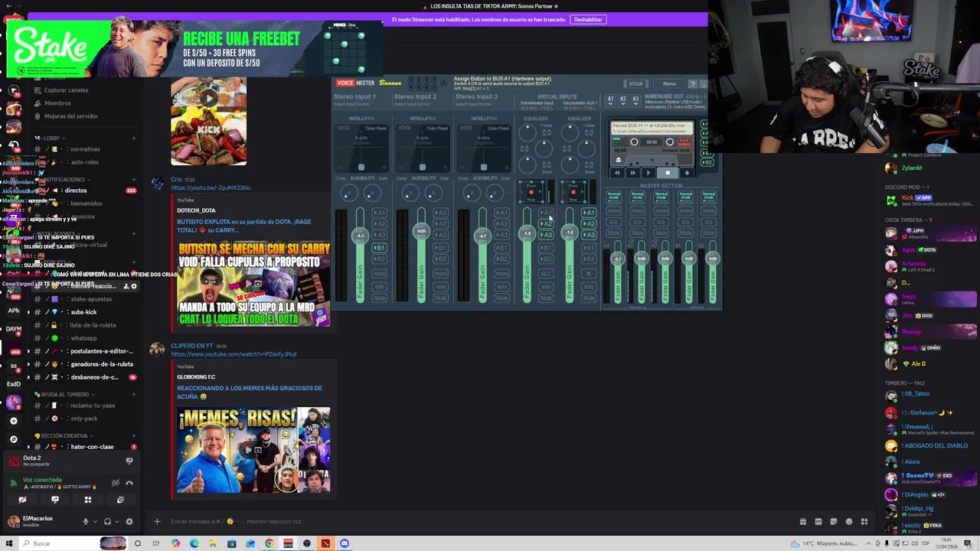Viewport: 980px width, 551px height.
Task: Rewind the Voicemeeter cassette recorder
Action: tap(618, 173)
